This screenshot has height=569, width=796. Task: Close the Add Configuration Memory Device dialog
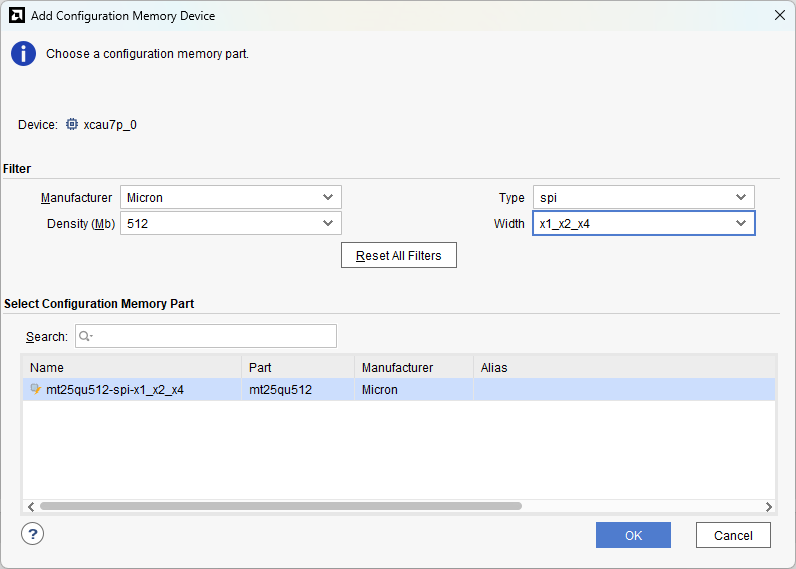pyautogui.click(x=779, y=15)
